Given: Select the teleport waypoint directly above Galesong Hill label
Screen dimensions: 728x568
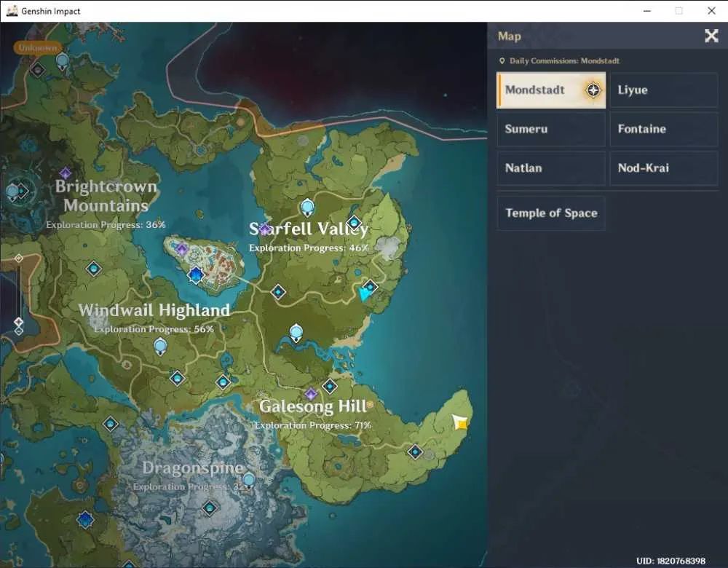Looking at the screenshot, I should pos(330,386).
